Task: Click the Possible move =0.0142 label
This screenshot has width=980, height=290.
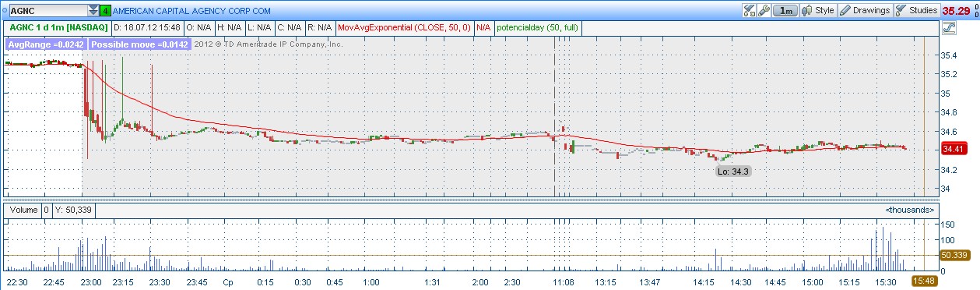Action: (139, 44)
